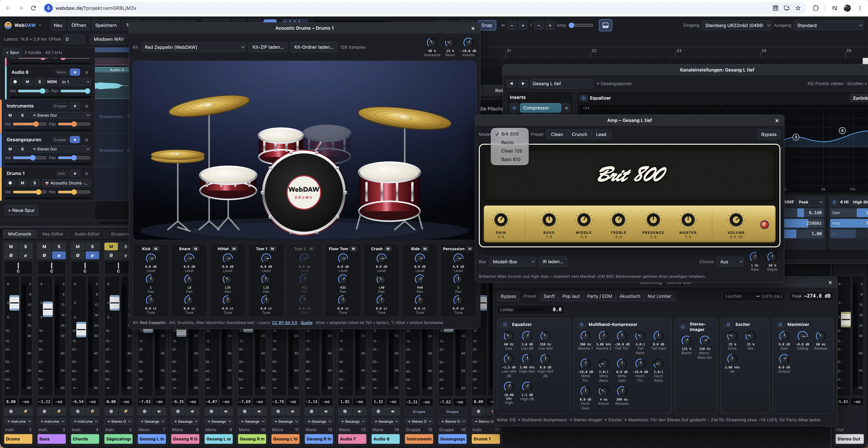Image resolution: width=868 pixels, height=448 pixels.
Task: Toggle Stereo-Imager power icon
Action: tap(683, 327)
